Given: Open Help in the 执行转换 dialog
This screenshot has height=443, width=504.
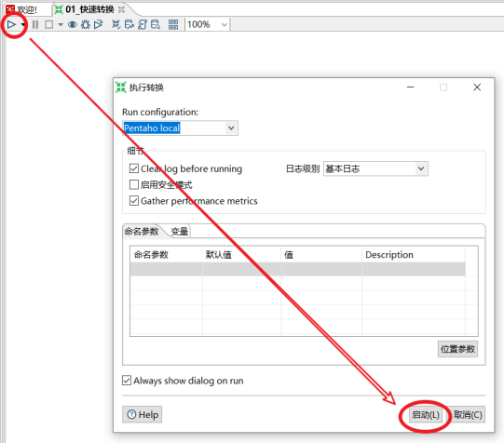Looking at the screenshot, I should coord(143,414).
